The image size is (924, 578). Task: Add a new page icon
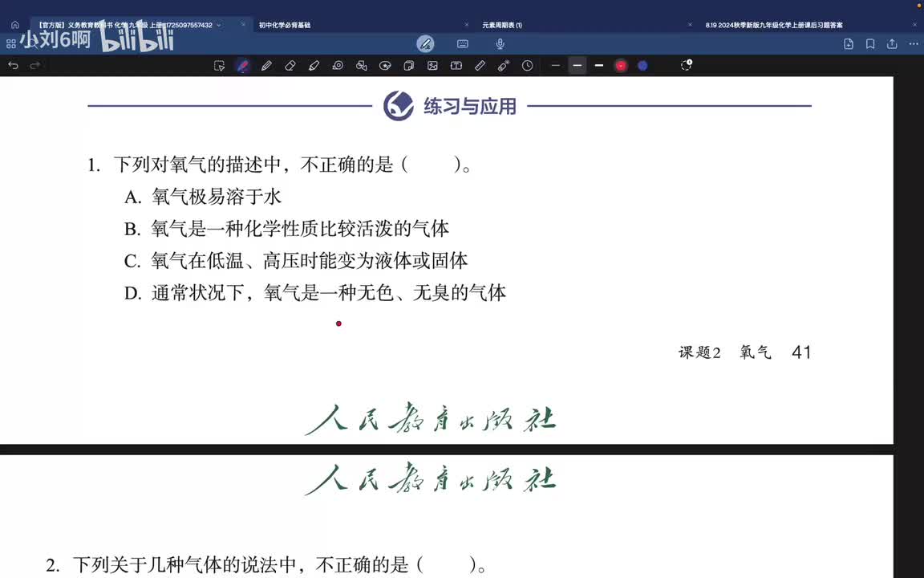849,43
